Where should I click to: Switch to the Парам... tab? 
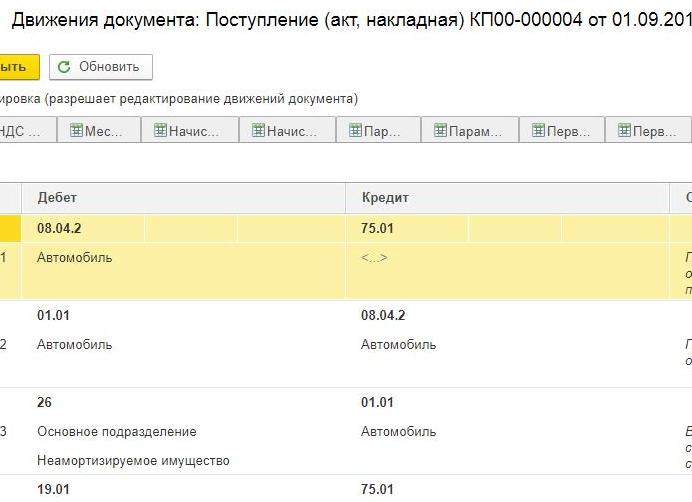pyautogui.click(x=470, y=130)
